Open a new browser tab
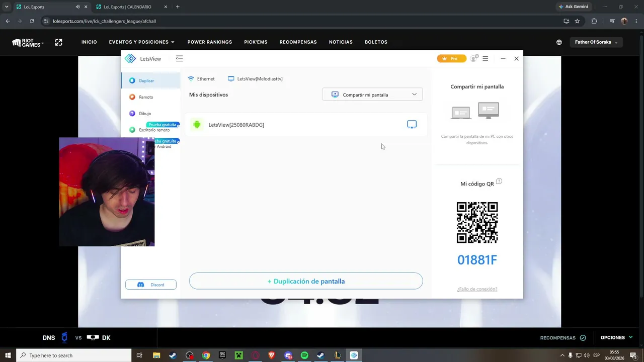Screen dimensions: 644x362 point(178,7)
